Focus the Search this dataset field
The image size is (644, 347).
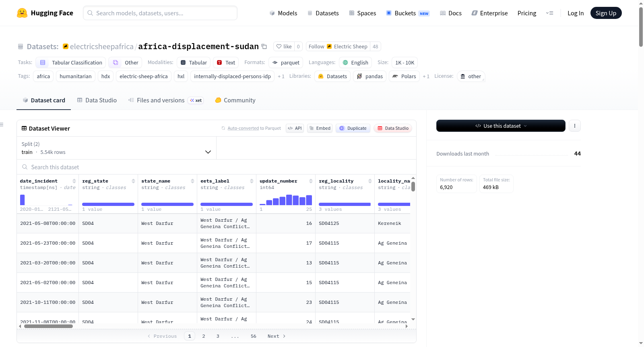pyautogui.click(x=217, y=167)
